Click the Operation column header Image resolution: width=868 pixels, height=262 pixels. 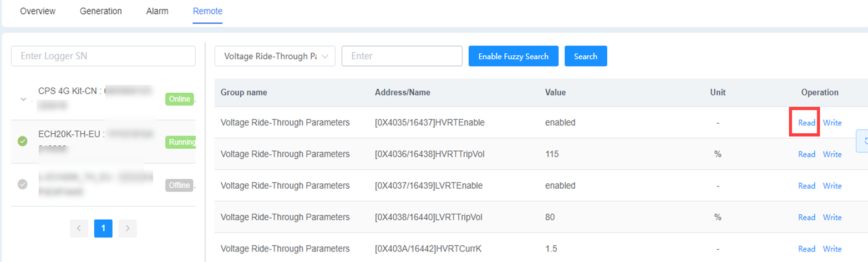820,92
